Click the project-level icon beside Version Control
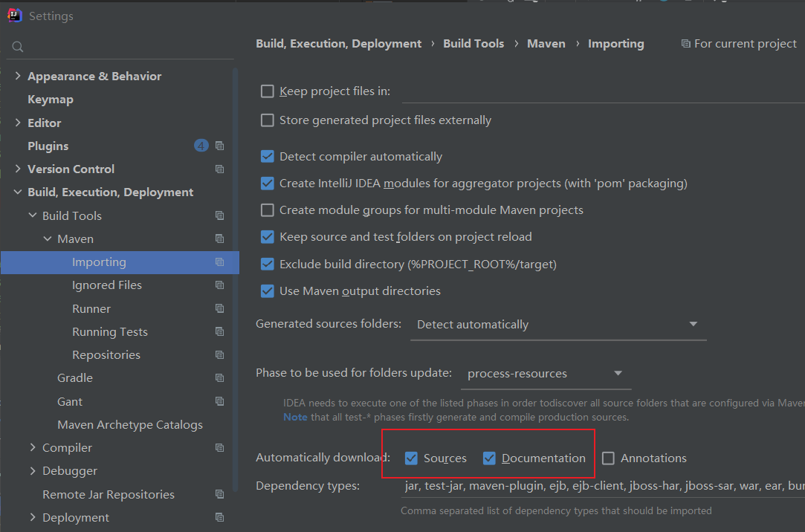805x532 pixels. coord(219,169)
